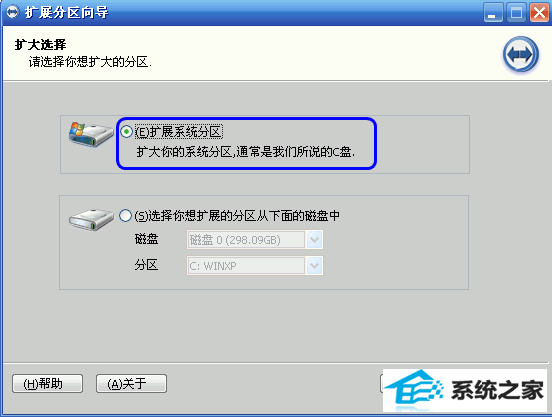Maximize the 扩展分区向导 window
This screenshot has width=552, height=417.
[516, 13]
